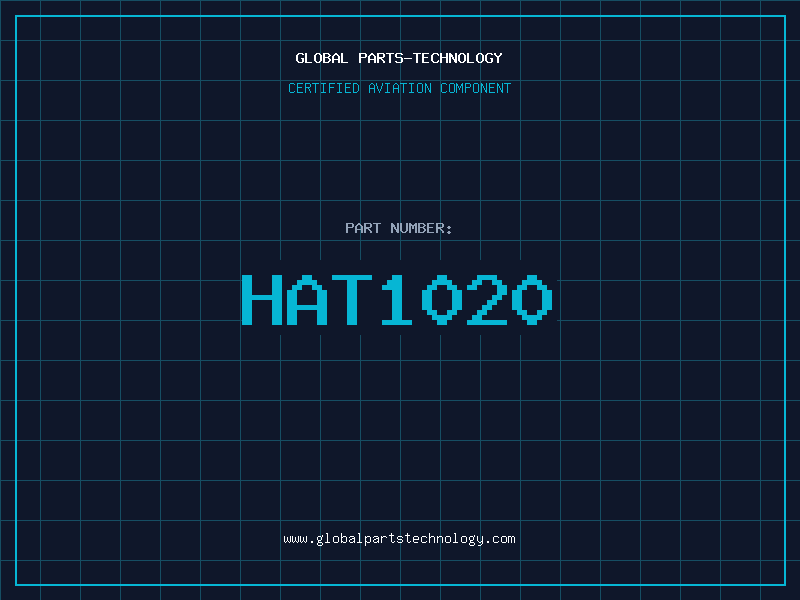This screenshot has height=600, width=800.
Task: Click the digit 2 in HAT1020
Action: pyautogui.click(x=487, y=301)
